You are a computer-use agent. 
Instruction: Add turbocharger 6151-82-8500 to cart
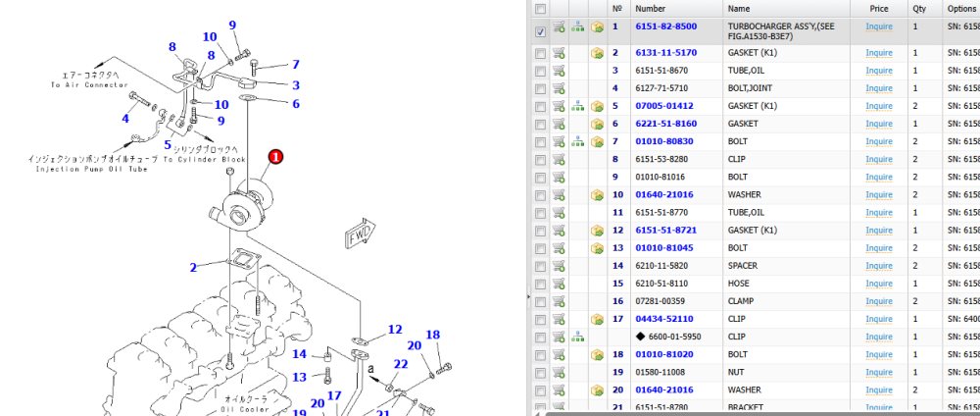point(559,26)
